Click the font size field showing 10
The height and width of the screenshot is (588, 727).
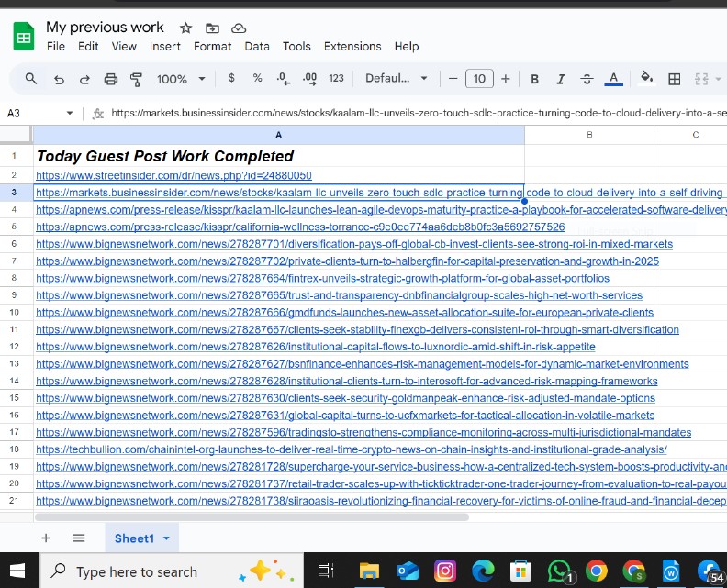[x=479, y=79]
